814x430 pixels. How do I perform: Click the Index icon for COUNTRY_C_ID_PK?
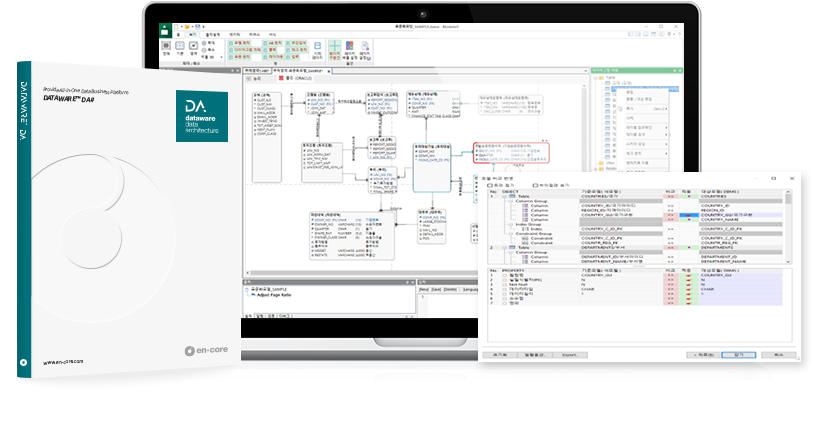coord(525,229)
